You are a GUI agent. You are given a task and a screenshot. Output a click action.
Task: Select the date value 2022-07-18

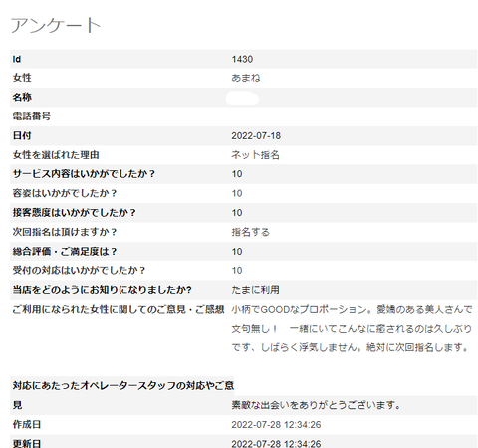[256, 135]
